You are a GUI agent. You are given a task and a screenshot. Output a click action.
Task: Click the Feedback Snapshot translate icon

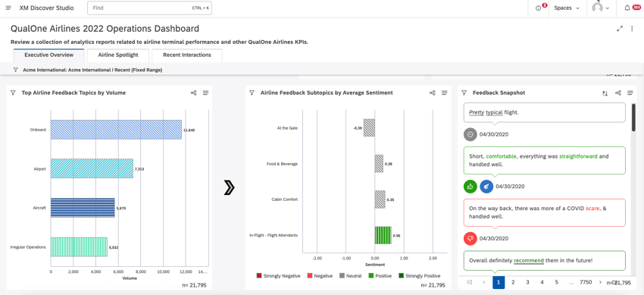605,93
